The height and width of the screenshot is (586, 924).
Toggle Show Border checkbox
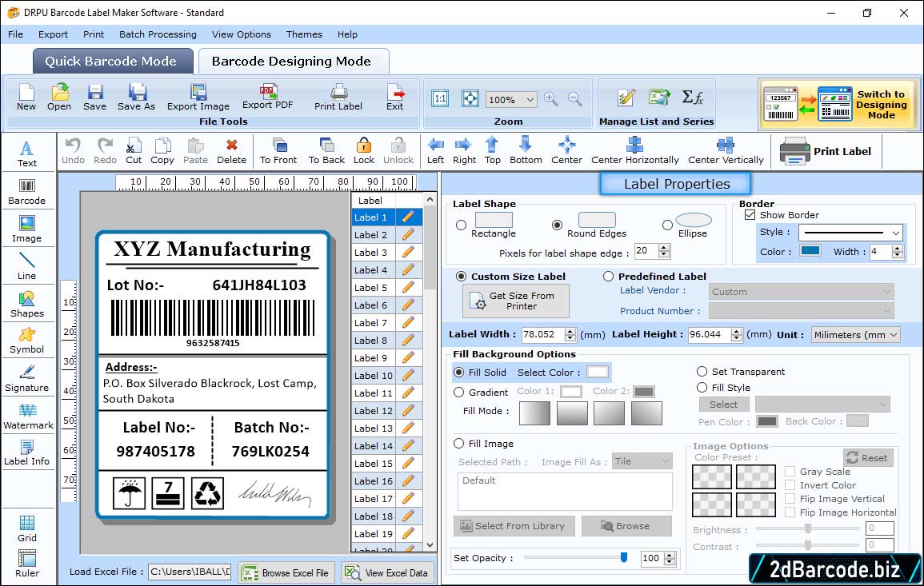coord(750,215)
